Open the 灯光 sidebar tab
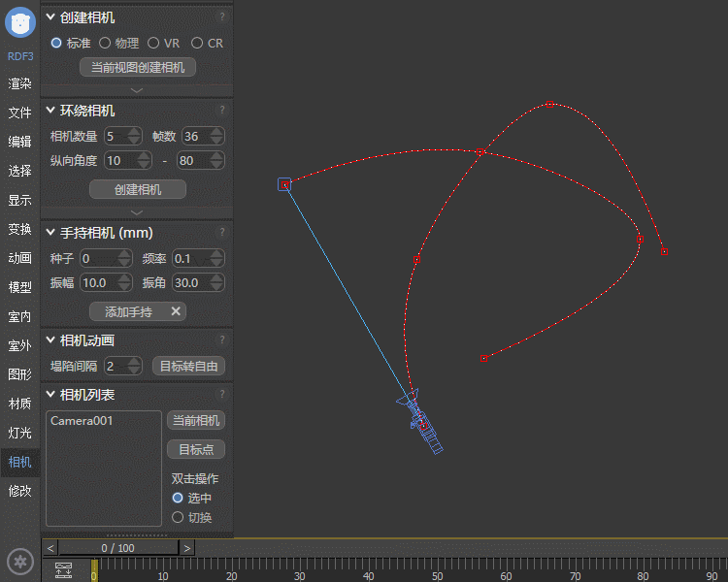The height and width of the screenshot is (582, 728). 20,433
